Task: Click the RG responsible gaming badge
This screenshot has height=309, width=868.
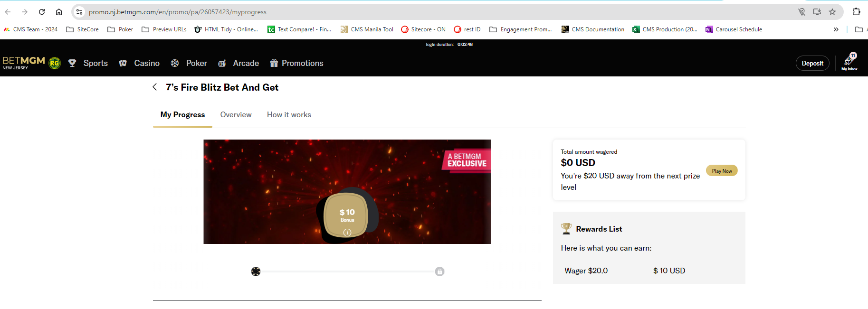Action: pos(55,63)
